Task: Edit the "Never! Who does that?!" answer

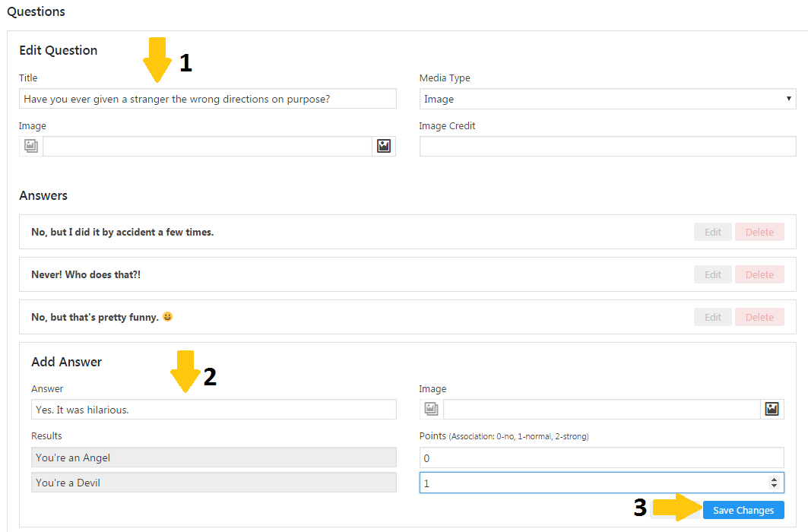Action: coord(712,274)
